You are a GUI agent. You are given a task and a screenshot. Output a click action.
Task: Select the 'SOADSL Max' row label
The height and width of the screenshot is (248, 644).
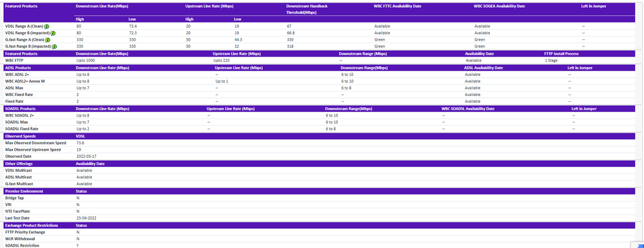coord(16,122)
